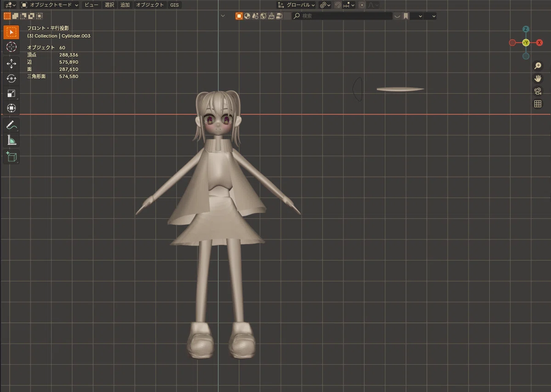The height and width of the screenshot is (392, 551).
Task: Click the negative Z axis gizmo dot
Action: click(526, 56)
